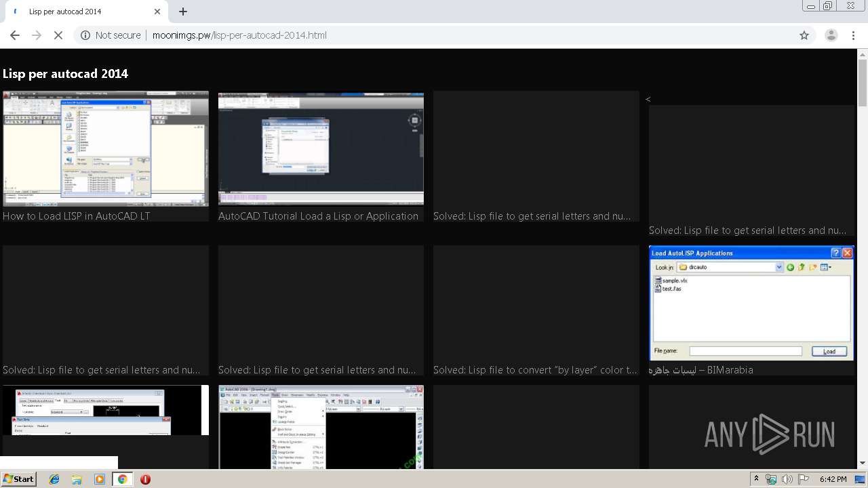Bookmark this page with the star icon

804,35
